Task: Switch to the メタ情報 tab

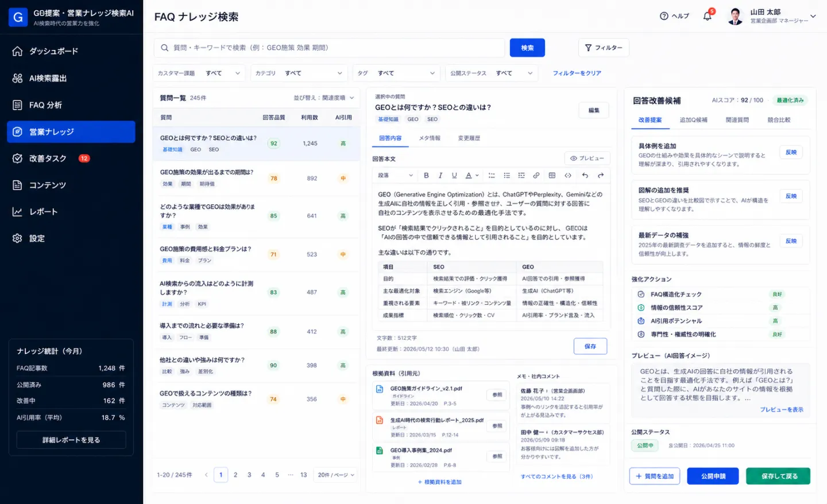Action: point(430,138)
